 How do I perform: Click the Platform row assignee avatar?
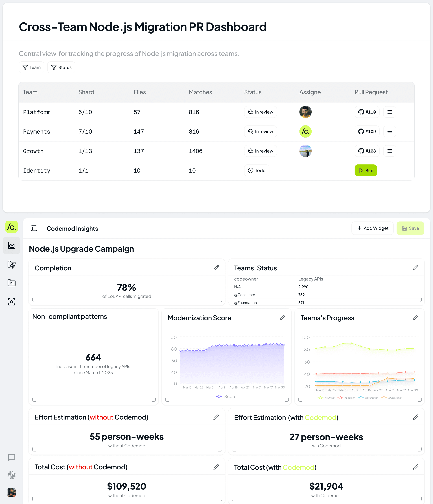305,112
